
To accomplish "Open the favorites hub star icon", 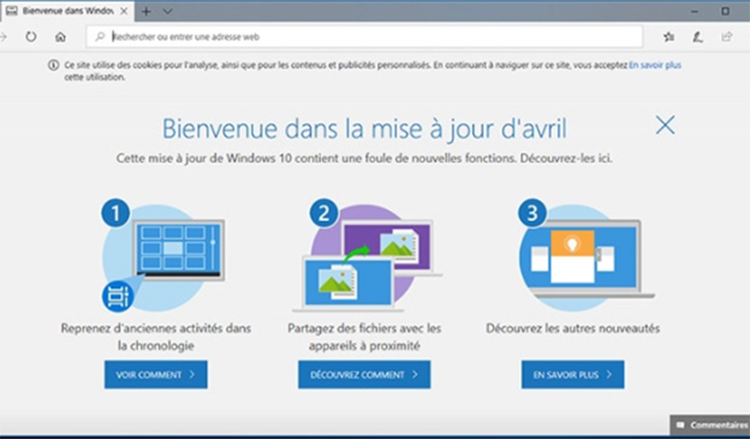I will (x=669, y=36).
